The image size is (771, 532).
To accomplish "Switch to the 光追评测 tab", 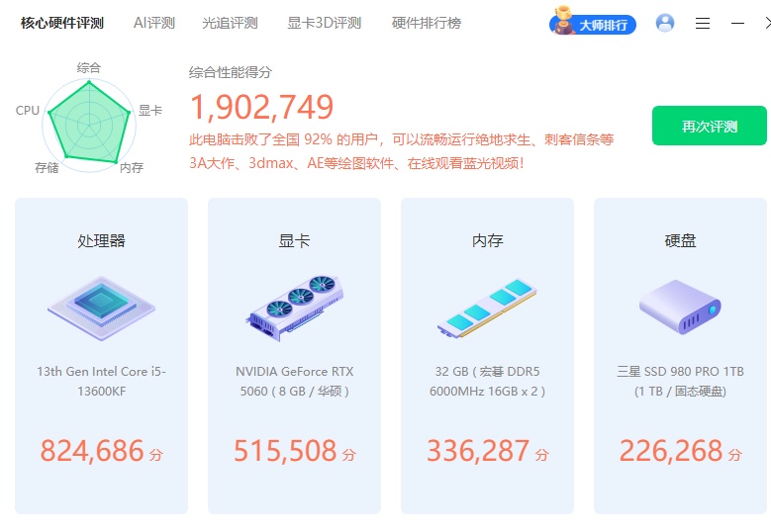I will [x=231, y=23].
